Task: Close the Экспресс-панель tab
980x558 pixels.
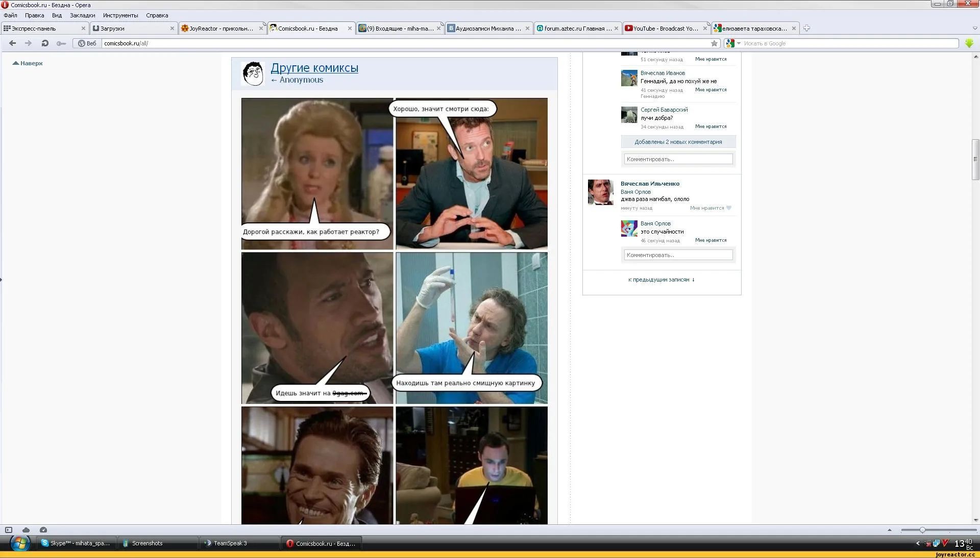Action: (x=83, y=29)
